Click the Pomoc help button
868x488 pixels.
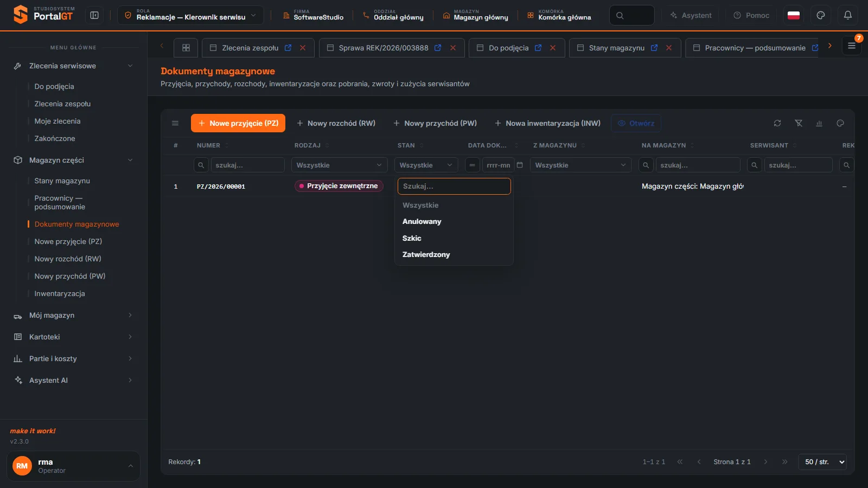[x=751, y=15]
